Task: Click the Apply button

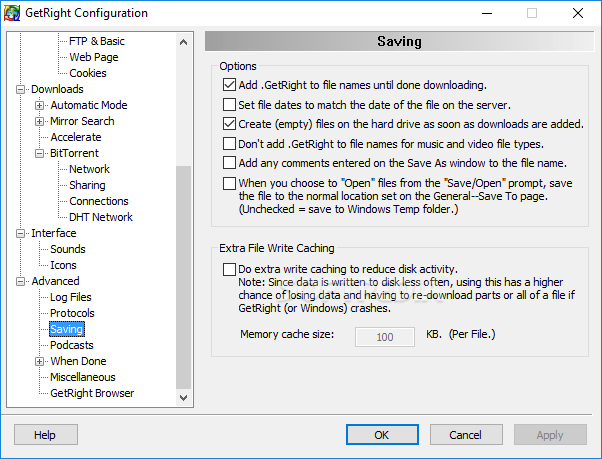Action: coord(550,435)
